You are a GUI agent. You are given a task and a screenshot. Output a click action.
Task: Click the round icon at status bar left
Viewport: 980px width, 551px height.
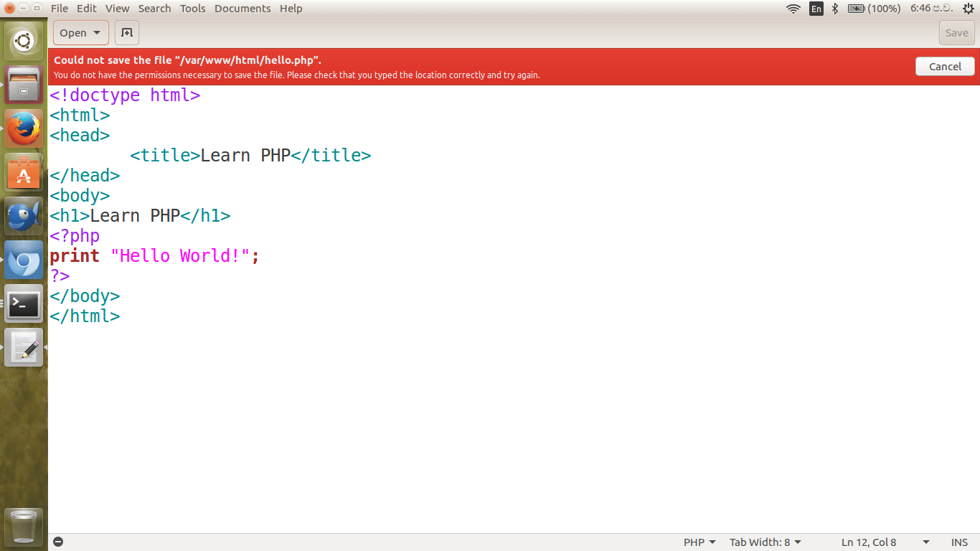[58, 542]
